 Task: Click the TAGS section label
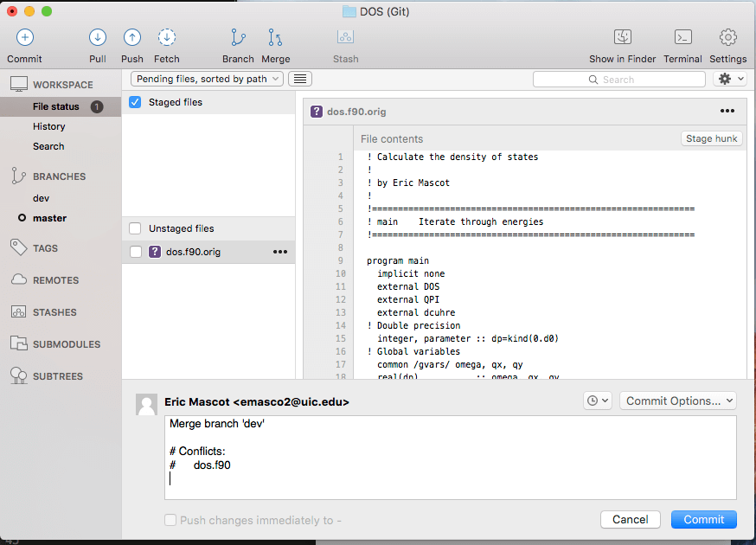[45, 248]
